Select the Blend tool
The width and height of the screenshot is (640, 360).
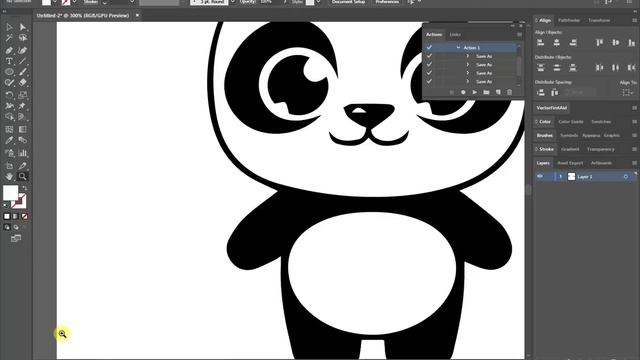tap(23, 140)
